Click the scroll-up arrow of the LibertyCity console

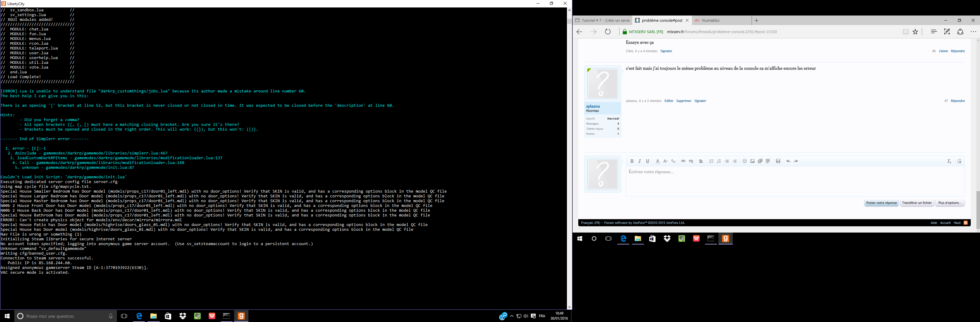pyautogui.click(x=569, y=10)
